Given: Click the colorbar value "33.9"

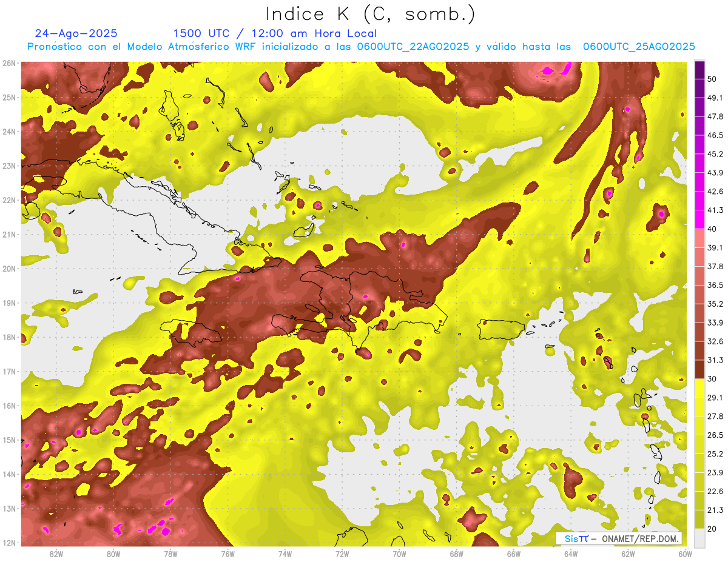Looking at the screenshot, I should [715, 323].
